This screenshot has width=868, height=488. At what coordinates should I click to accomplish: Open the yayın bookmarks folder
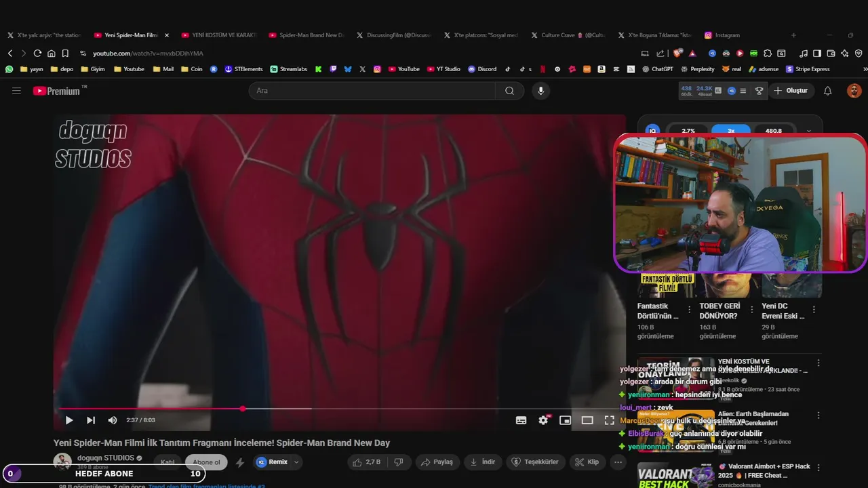(x=32, y=68)
